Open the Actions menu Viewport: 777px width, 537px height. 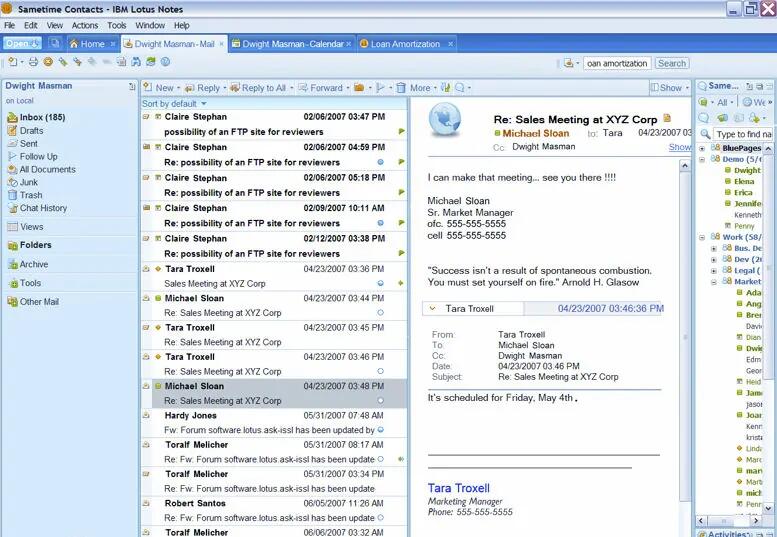coord(85,25)
